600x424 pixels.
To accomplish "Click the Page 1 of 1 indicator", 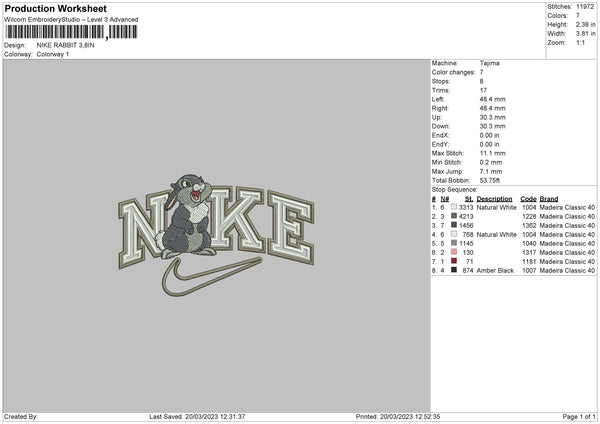I will point(579,417).
